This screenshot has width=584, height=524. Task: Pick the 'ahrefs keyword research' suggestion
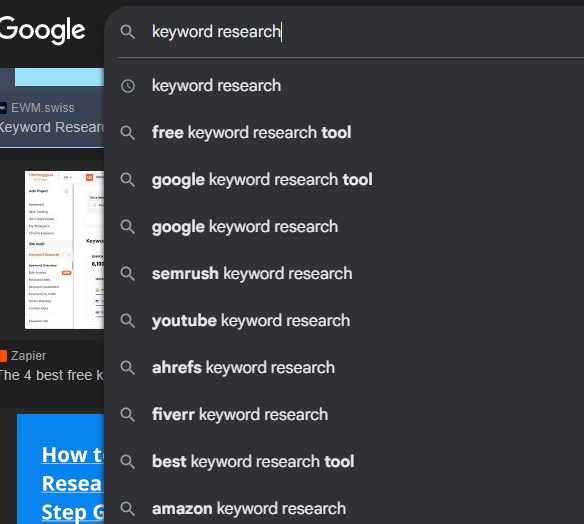[x=345, y=368]
